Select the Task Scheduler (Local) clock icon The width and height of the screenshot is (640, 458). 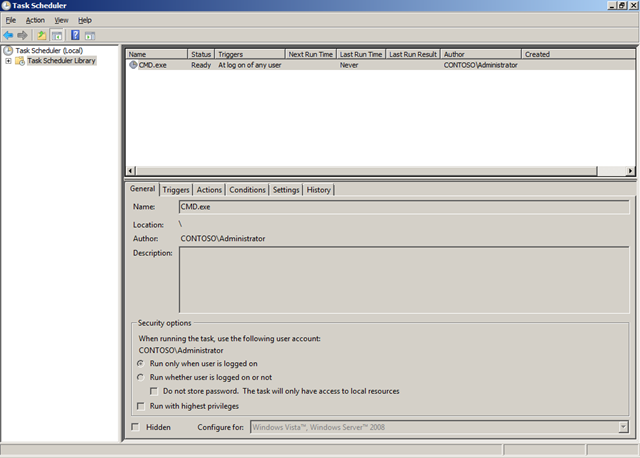[8, 50]
